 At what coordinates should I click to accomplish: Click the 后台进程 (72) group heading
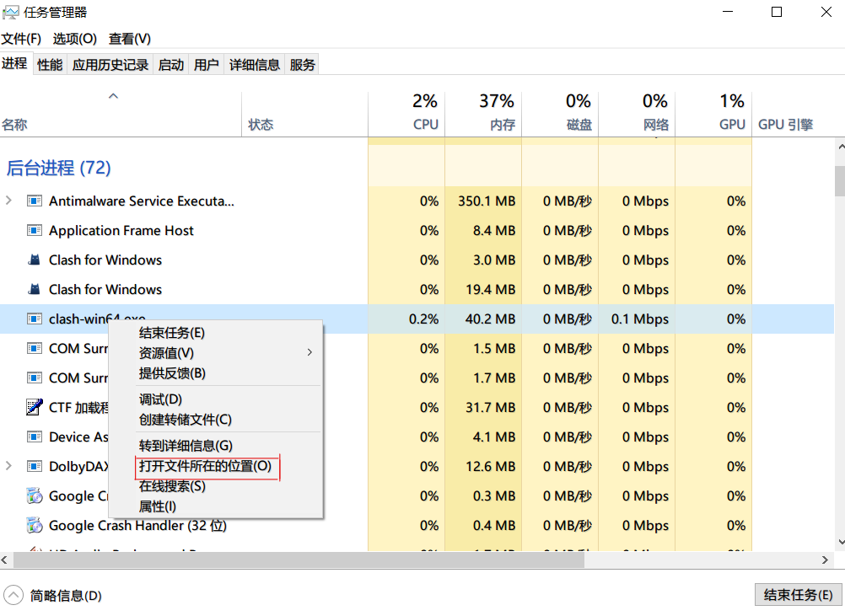(58, 168)
